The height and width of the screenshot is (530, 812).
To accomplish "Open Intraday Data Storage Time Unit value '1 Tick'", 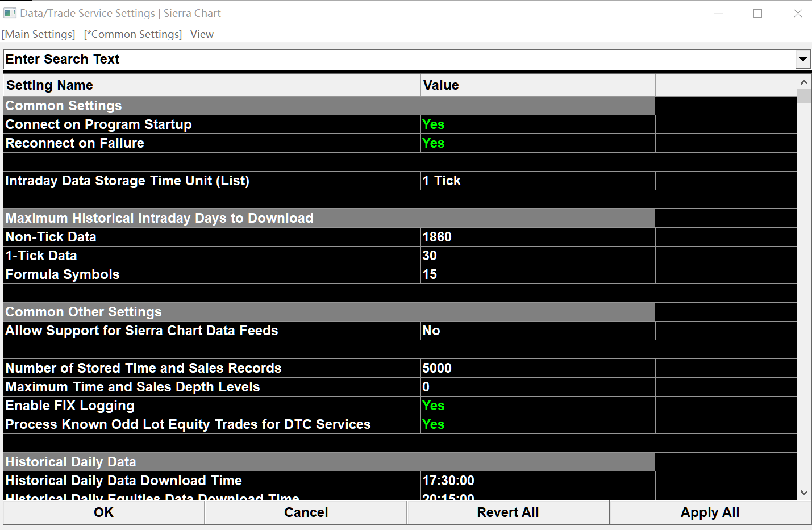I will [x=538, y=181].
